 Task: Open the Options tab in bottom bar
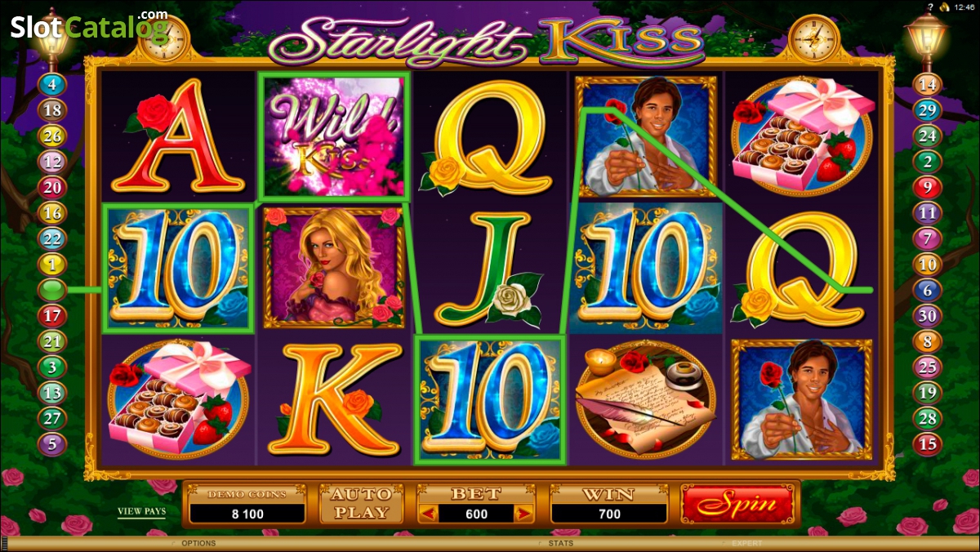[x=198, y=543]
